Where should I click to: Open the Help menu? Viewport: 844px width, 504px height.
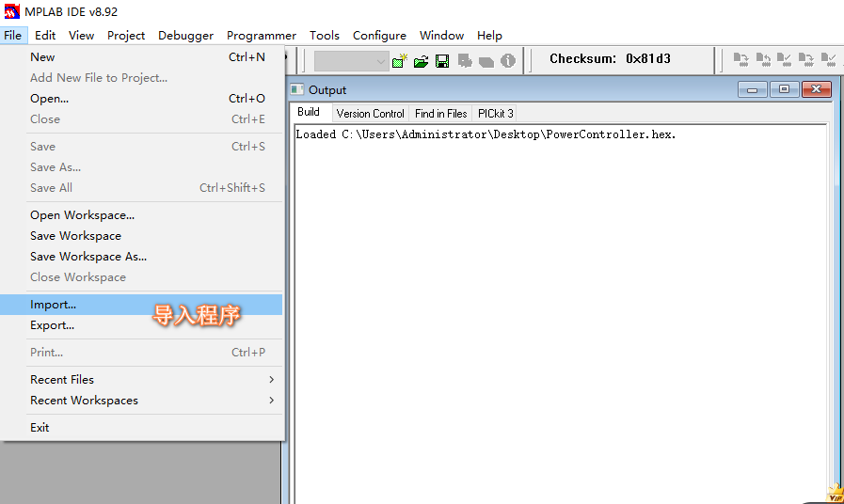click(x=489, y=36)
